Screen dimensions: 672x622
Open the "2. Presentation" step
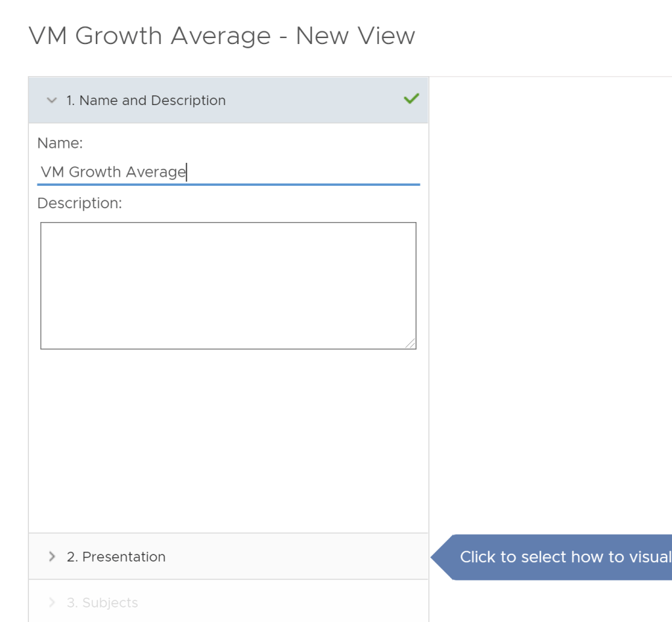pos(116,557)
